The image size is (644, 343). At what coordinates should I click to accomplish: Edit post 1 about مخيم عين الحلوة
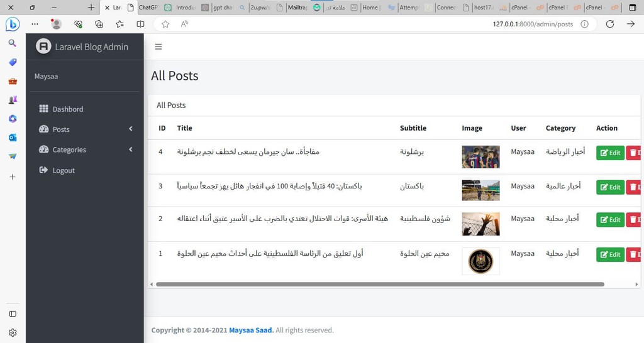(x=610, y=254)
